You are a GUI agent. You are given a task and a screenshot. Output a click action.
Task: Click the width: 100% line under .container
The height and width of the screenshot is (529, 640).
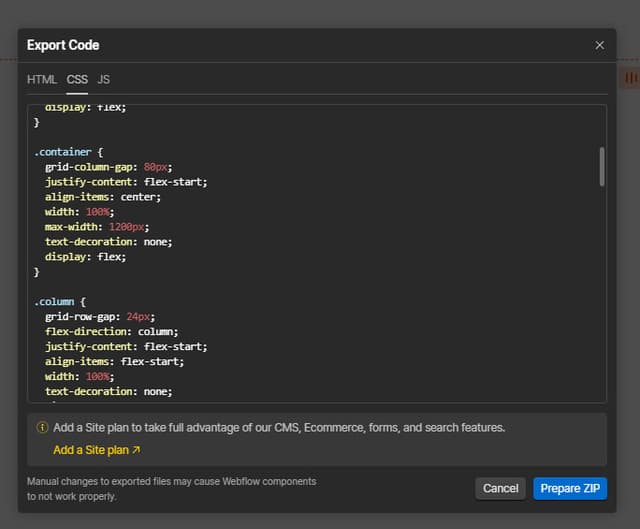(x=80, y=212)
